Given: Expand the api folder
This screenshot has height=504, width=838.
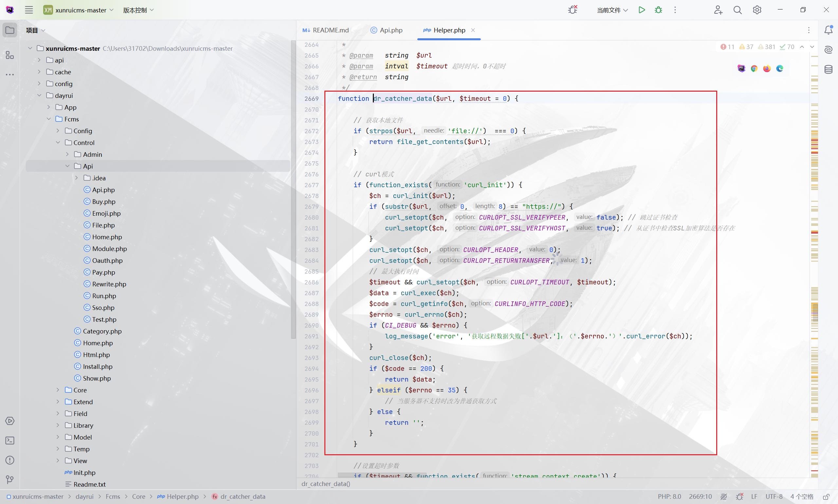Looking at the screenshot, I should (39, 60).
